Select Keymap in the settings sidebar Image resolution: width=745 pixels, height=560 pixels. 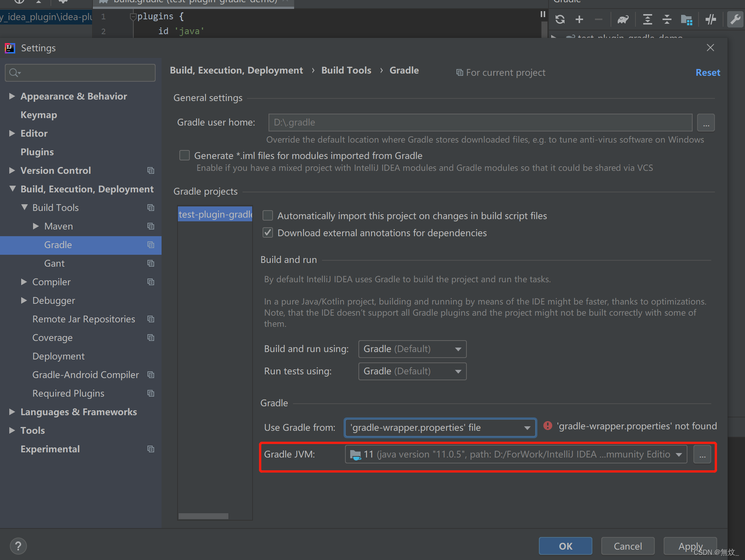(x=39, y=115)
